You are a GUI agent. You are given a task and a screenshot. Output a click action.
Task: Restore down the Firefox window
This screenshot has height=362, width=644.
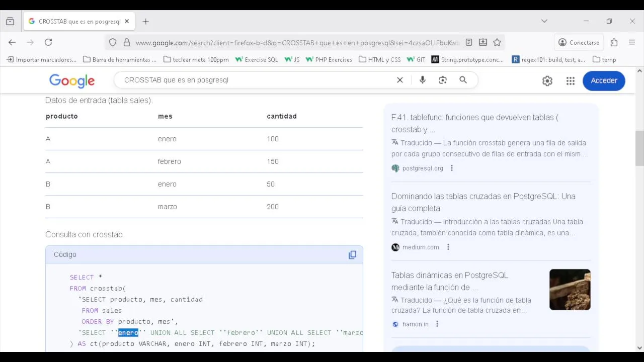(609, 21)
